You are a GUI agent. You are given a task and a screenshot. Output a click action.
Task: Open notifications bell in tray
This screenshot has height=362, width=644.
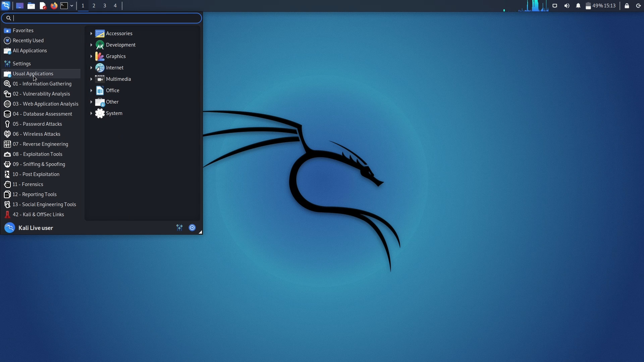(x=578, y=6)
